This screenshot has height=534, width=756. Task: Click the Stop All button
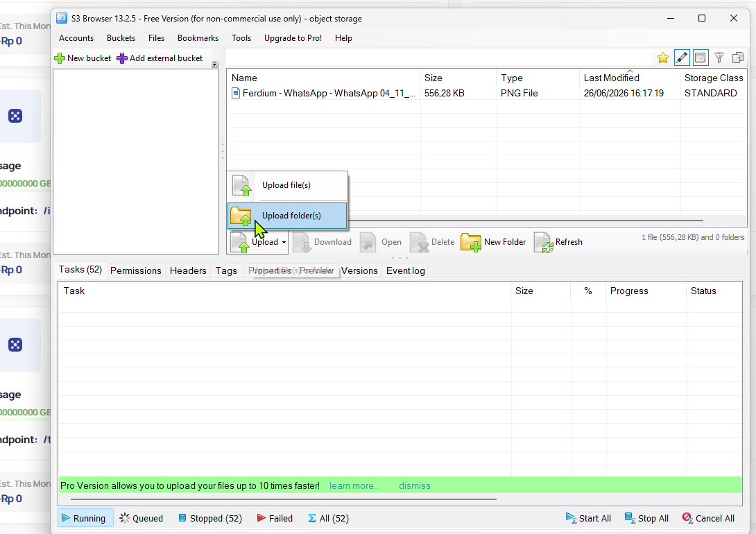click(x=646, y=519)
